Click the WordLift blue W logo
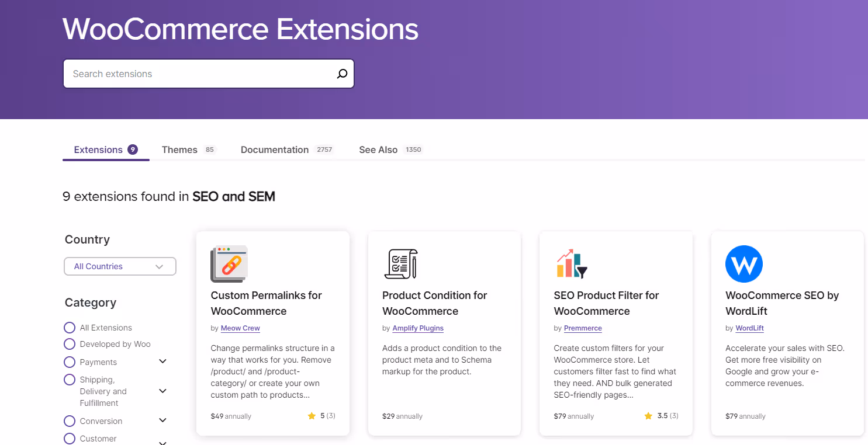This screenshot has width=868, height=445. [x=743, y=264]
